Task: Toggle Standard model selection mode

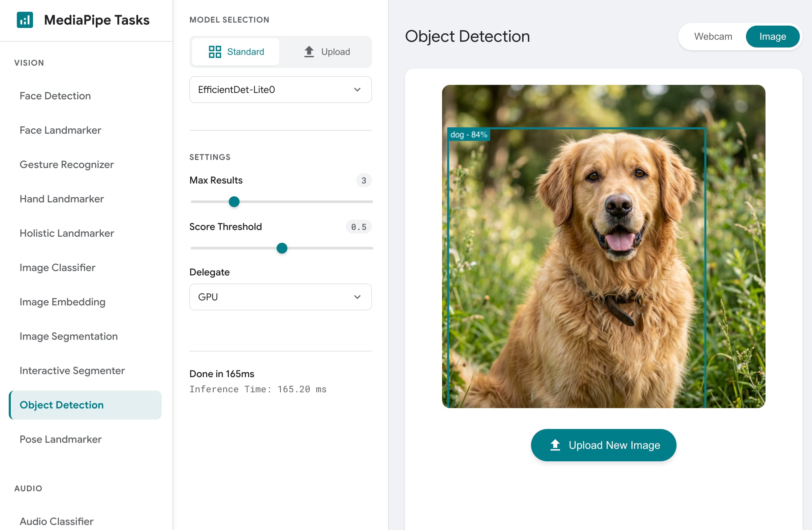Action: pyautogui.click(x=235, y=52)
